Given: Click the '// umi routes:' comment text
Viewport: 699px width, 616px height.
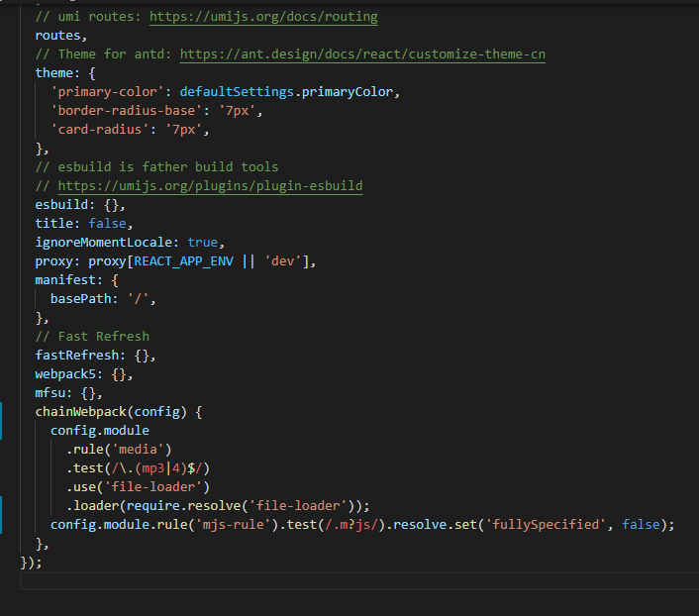Looking at the screenshot, I should click(x=88, y=17).
